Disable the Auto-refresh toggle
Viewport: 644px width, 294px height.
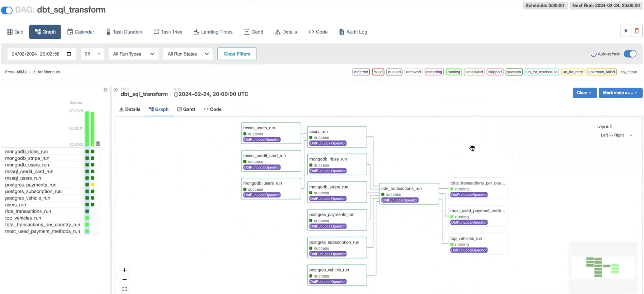pos(630,54)
